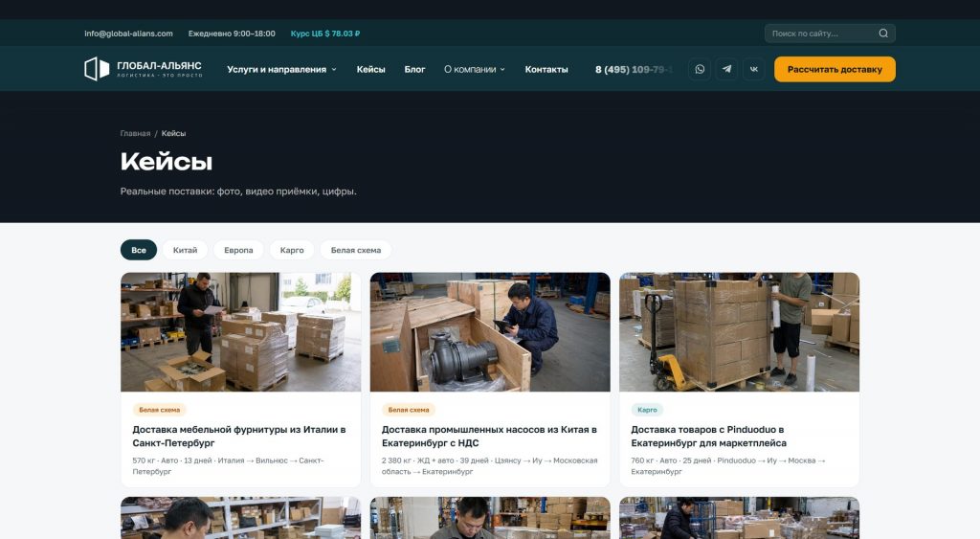Select the Карго filter chip
980x539 pixels.
pyautogui.click(x=292, y=250)
